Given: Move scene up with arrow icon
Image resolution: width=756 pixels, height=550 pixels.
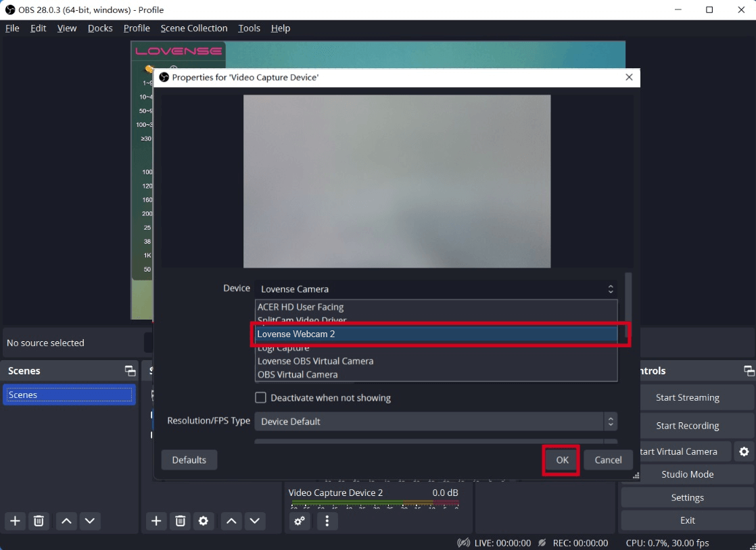Looking at the screenshot, I should (66, 521).
